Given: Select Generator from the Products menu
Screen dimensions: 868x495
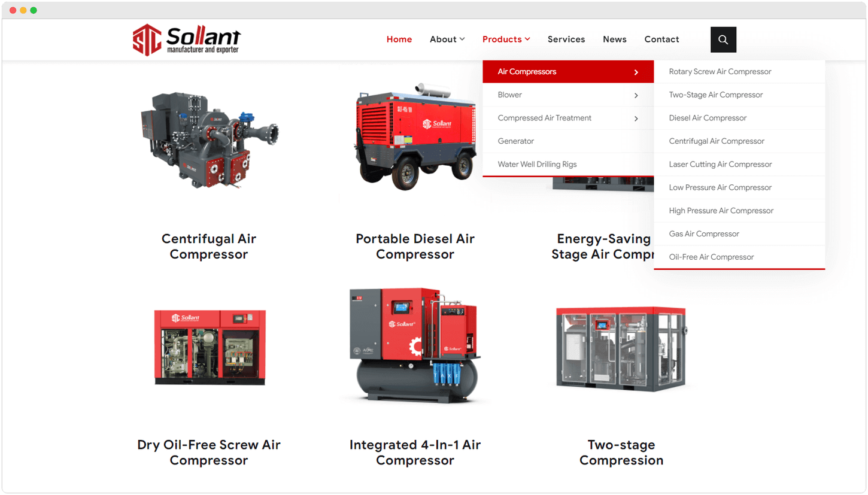Looking at the screenshot, I should [x=568, y=141].
